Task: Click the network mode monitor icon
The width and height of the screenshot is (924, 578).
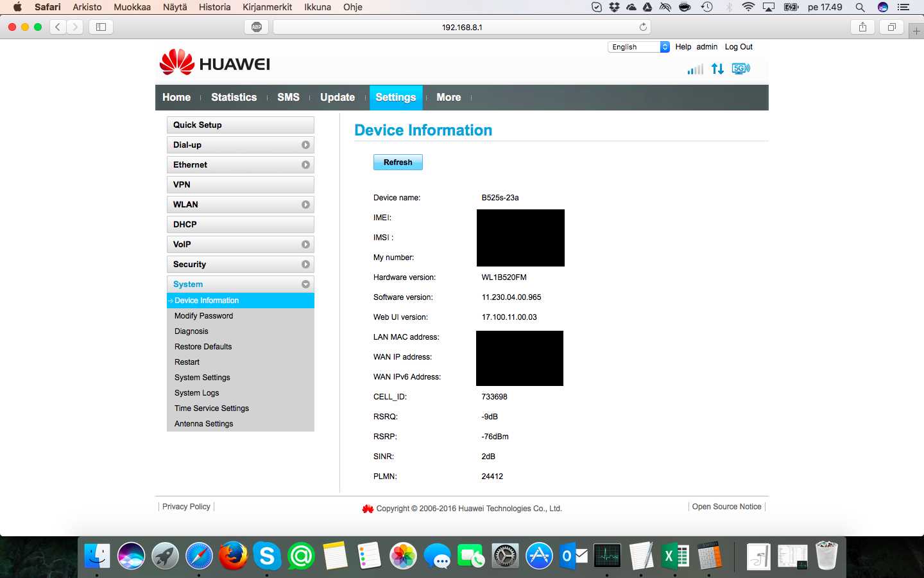Action: point(740,69)
